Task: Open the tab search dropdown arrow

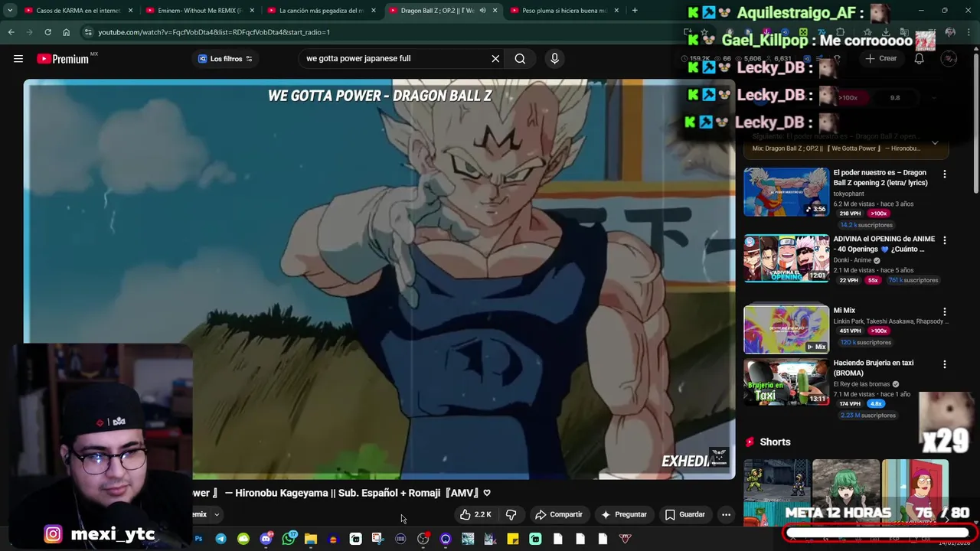Action: (9, 11)
